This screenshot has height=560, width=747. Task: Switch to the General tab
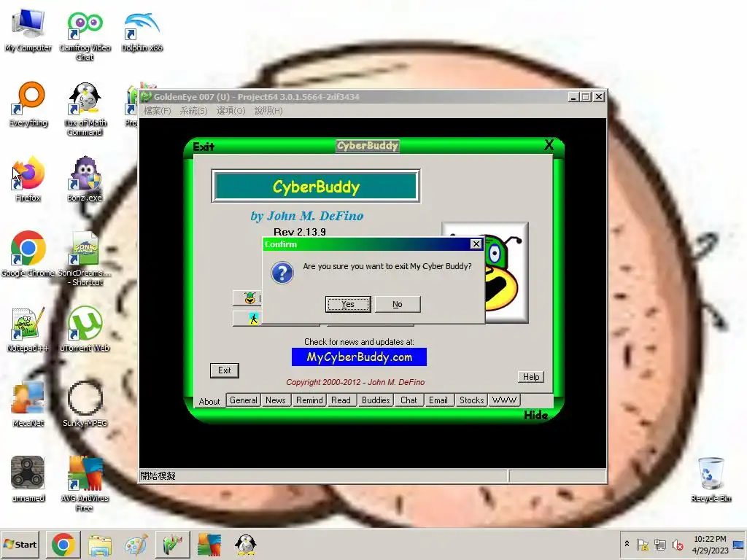pyautogui.click(x=244, y=400)
